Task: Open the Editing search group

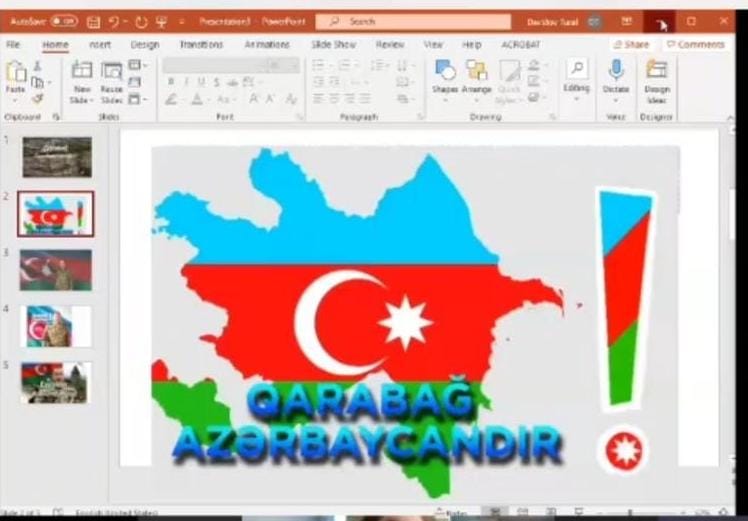Action: pyautogui.click(x=577, y=79)
